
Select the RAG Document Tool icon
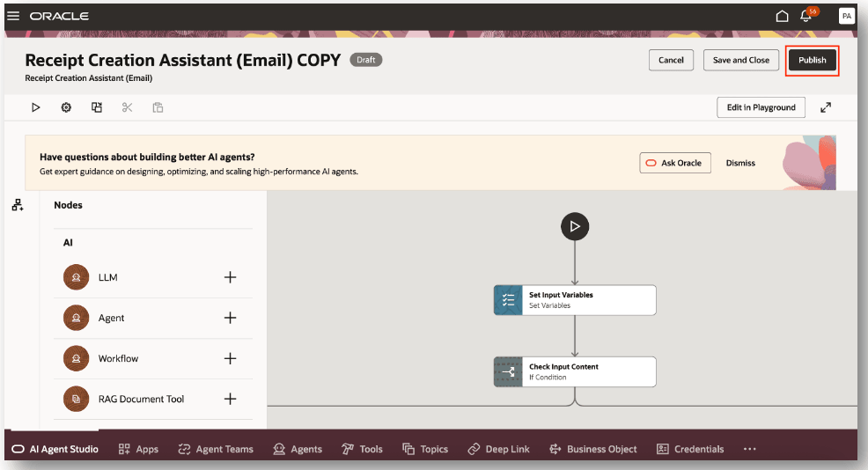(77, 399)
